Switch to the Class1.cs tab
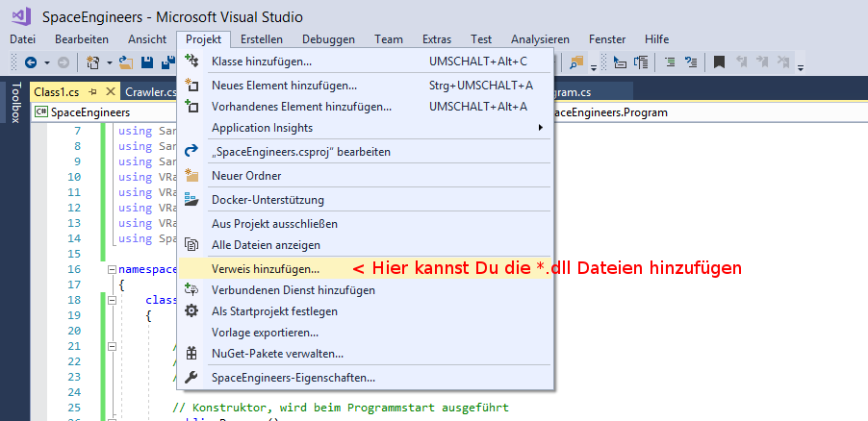868x421 pixels. [x=57, y=92]
